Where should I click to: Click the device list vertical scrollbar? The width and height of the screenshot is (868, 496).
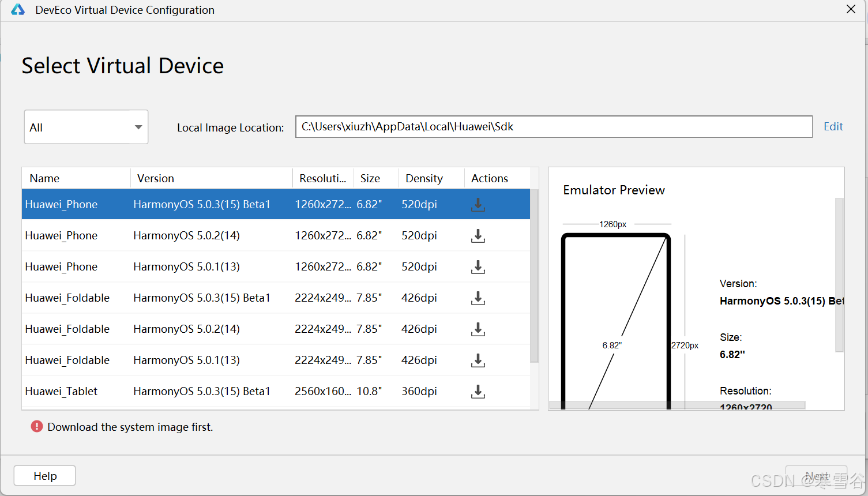(534, 276)
